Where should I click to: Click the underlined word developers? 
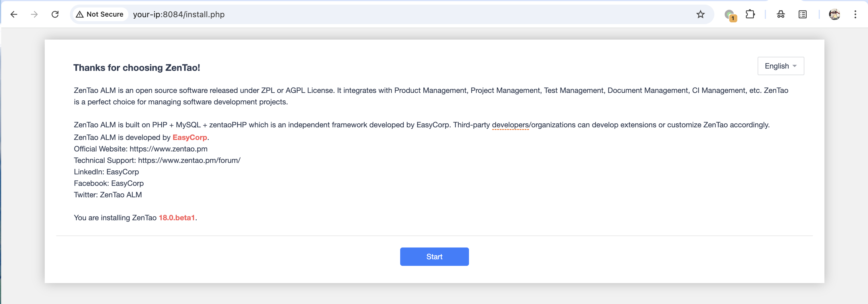510,125
